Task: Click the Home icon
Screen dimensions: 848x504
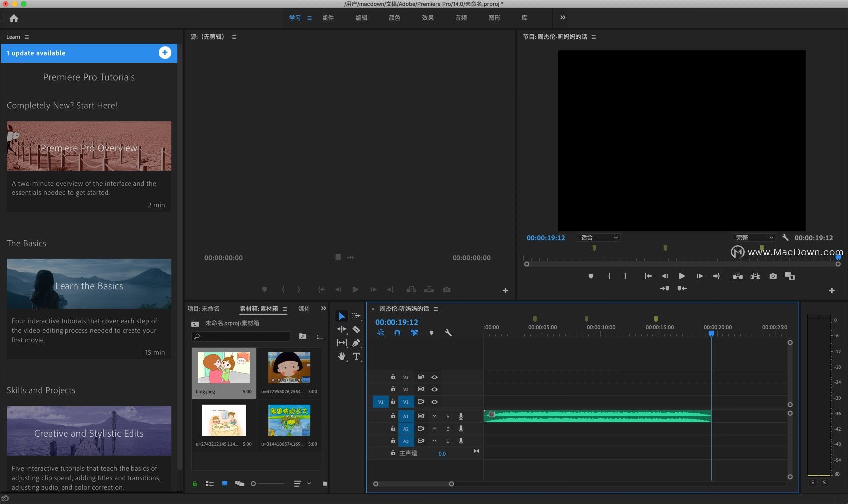Action: click(x=14, y=18)
